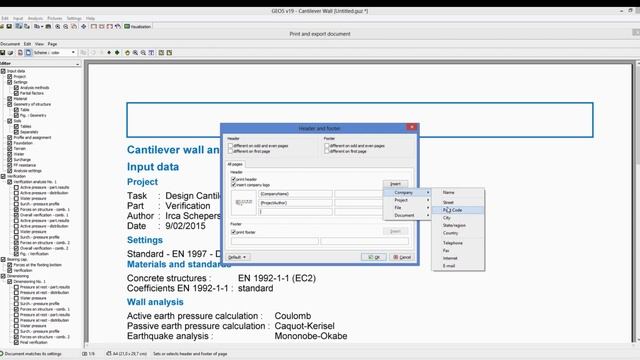Click the third empty header line field
640x360 pixels.
pyautogui.click(x=296, y=212)
